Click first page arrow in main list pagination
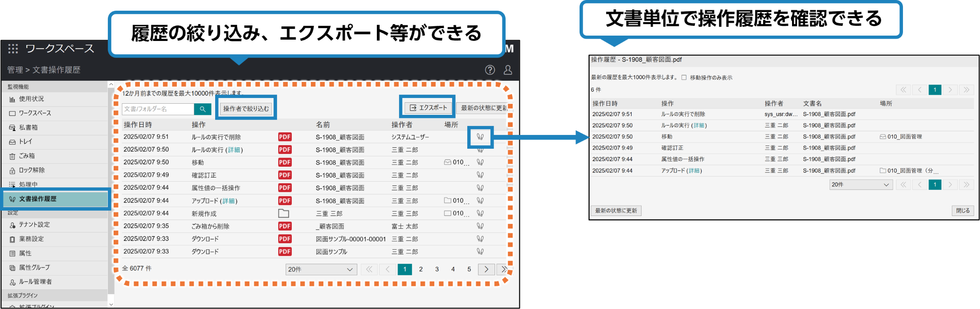This screenshot has width=980, height=309. [369, 269]
